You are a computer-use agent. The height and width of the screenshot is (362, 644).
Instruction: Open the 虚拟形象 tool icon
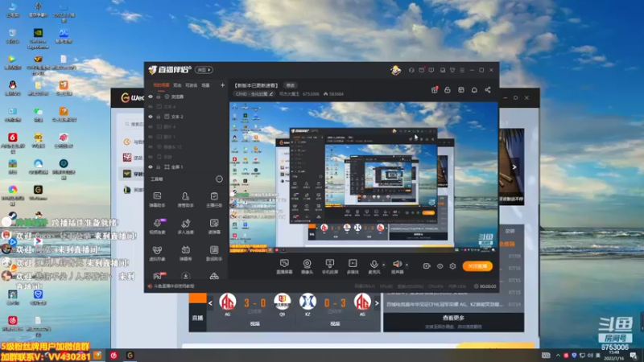point(157,253)
